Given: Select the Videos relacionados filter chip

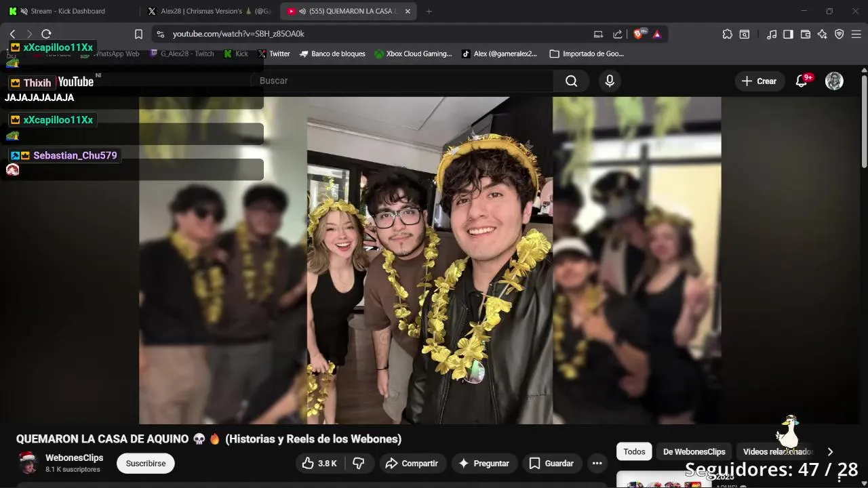Looking at the screenshot, I should (778, 451).
